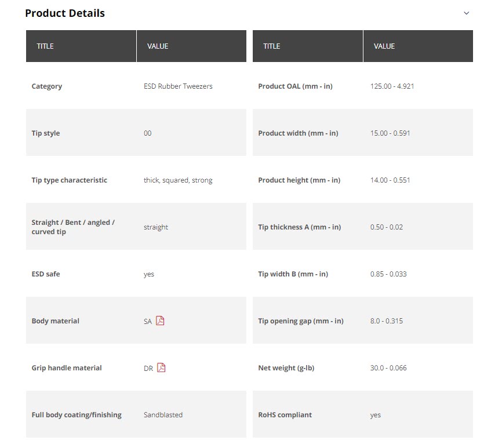The image size is (491, 448).
Task: Select the ESD Rubber Tweezers category value
Action: coord(178,86)
